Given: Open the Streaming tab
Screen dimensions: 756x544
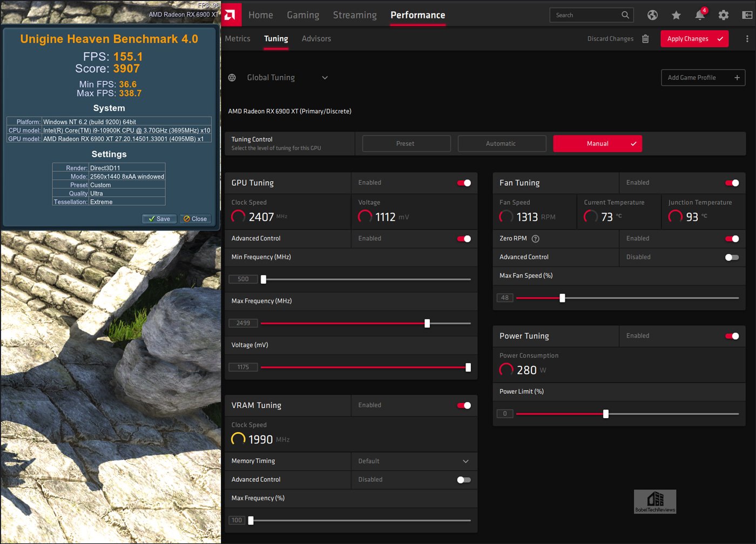Looking at the screenshot, I should [355, 15].
